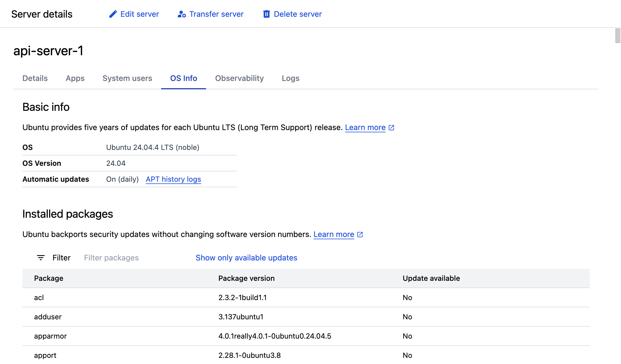This screenshot has width=621, height=364.
Task: Click external link icon under Installed packages
Action: pyautogui.click(x=360, y=234)
